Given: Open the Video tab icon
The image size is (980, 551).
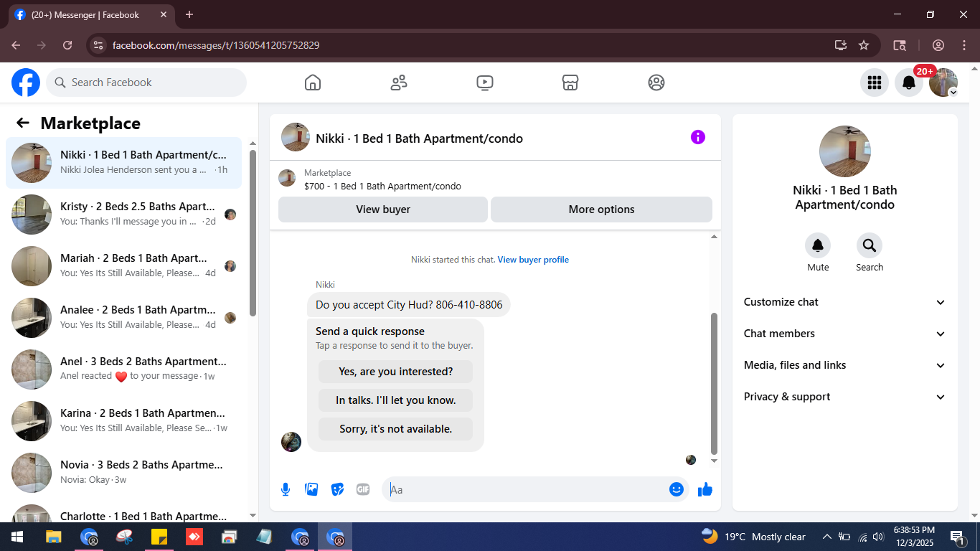Looking at the screenshot, I should (x=485, y=83).
